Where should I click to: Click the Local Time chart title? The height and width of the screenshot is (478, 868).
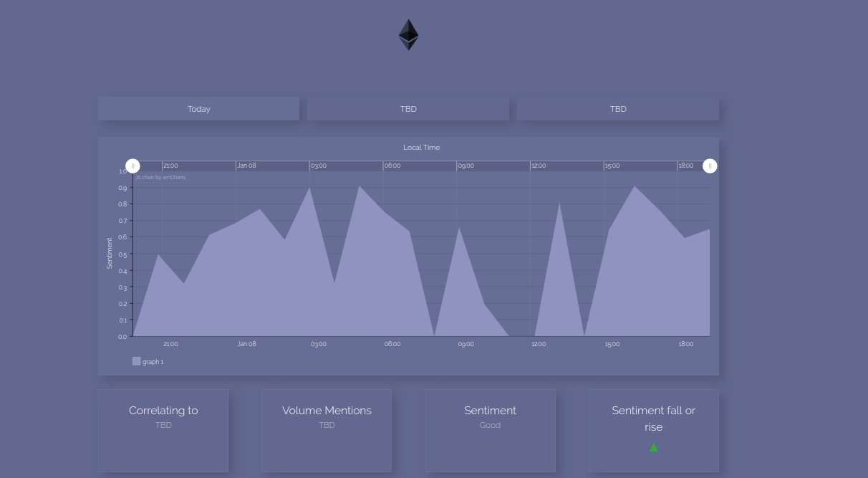point(422,148)
